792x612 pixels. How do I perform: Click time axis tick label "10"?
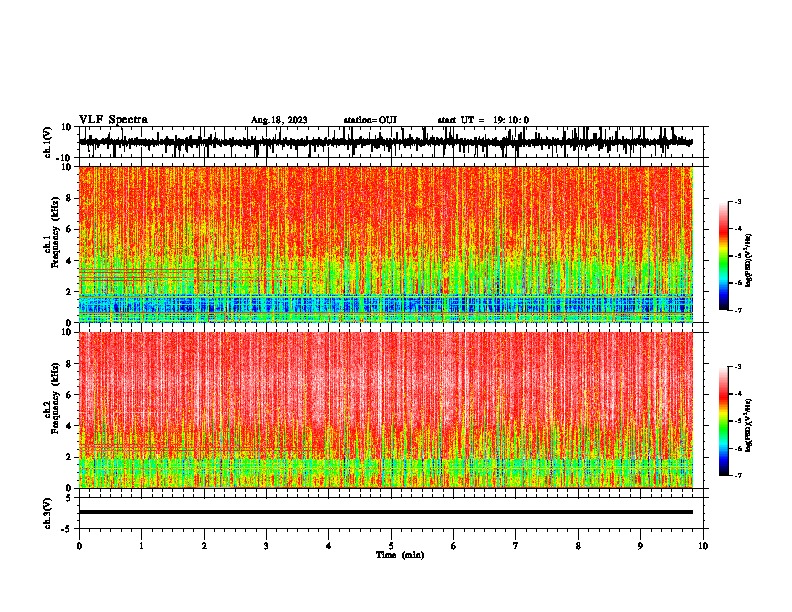coord(703,546)
